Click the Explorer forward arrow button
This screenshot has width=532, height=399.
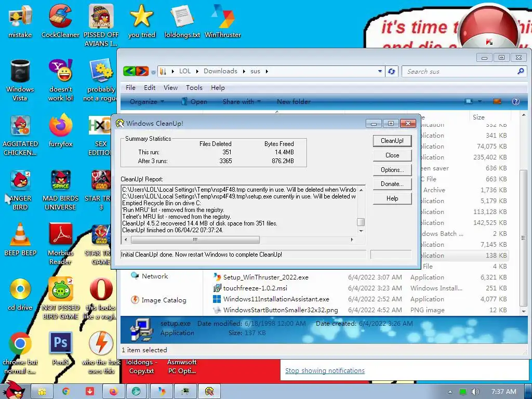(x=142, y=71)
